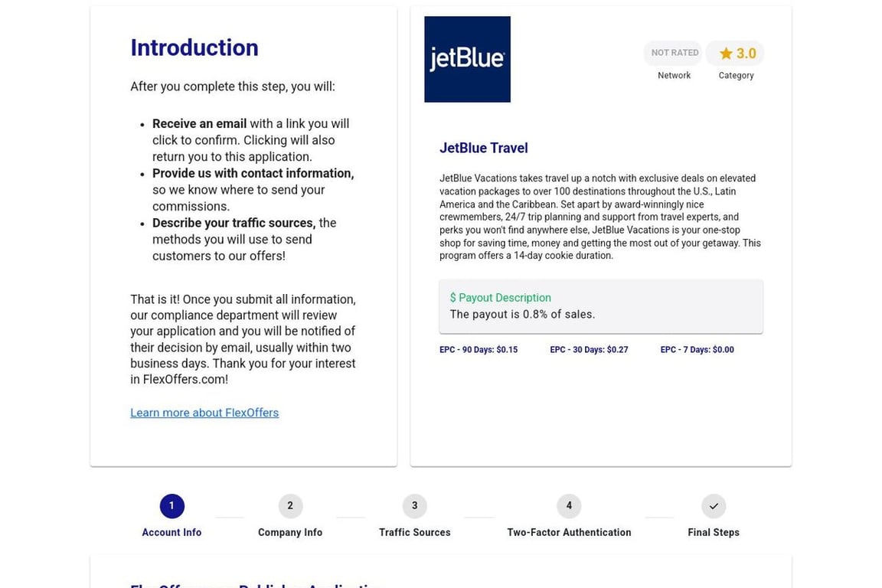Select step 3 circle icon
Screen dimensions: 882x588
(x=414, y=506)
